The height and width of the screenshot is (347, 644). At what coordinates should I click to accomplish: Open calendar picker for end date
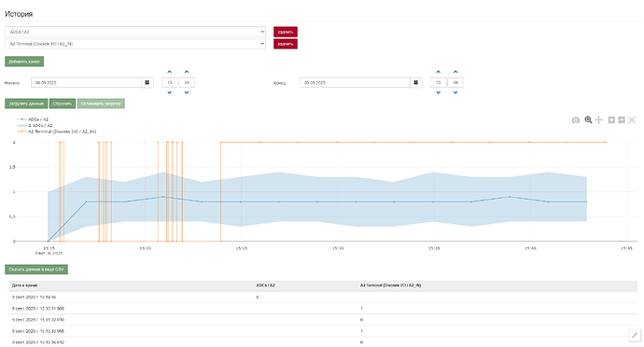(x=415, y=82)
